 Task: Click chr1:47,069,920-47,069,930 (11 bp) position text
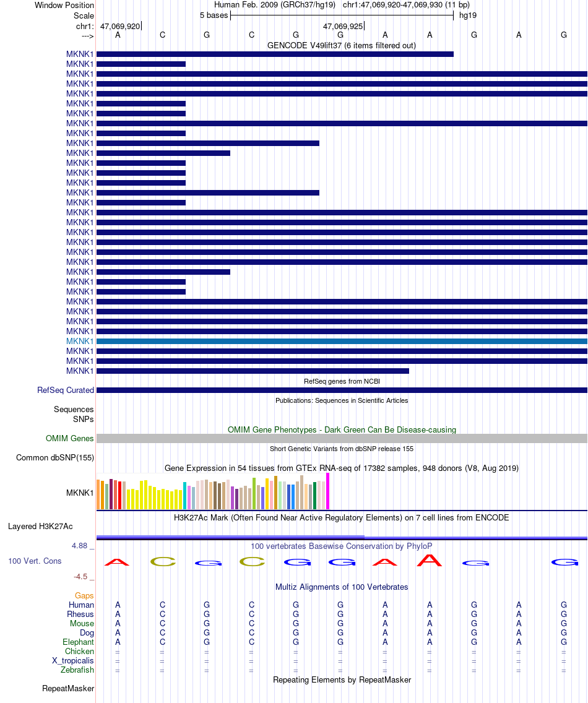[407, 5]
